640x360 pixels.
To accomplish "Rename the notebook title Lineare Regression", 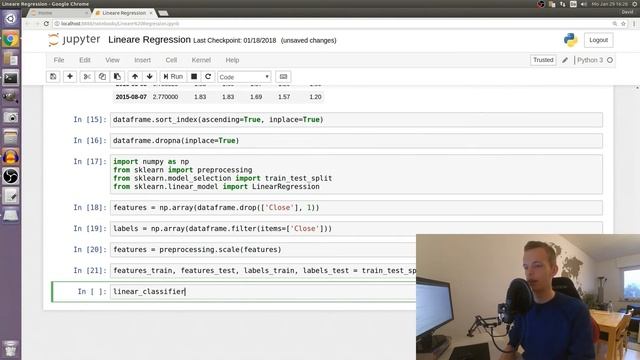I will pyautogui.click(x=149, y=40).
